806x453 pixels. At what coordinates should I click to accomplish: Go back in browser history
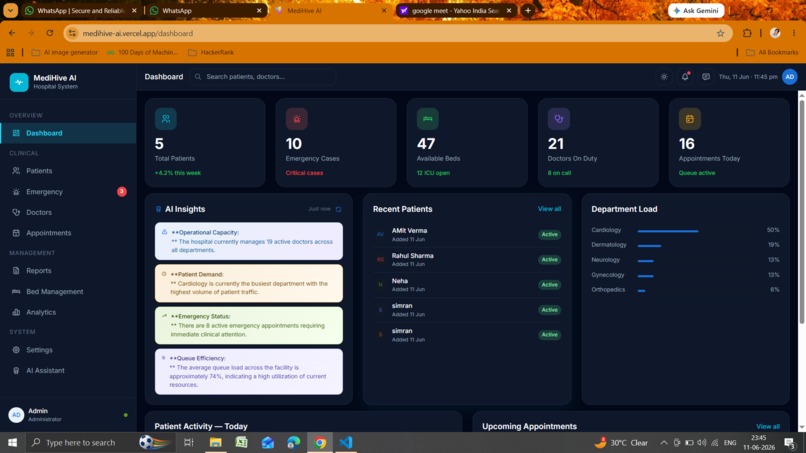coord(12,33)
